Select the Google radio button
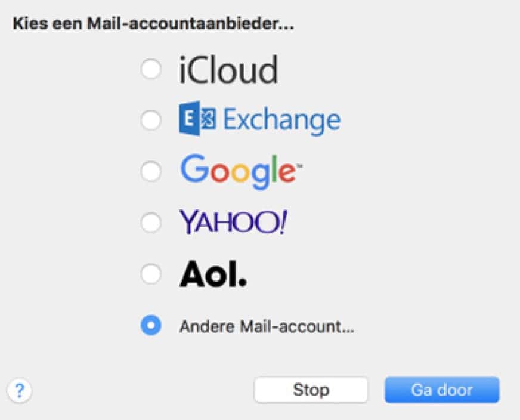Screen dimensions: 520x420 tap(151, 171)
